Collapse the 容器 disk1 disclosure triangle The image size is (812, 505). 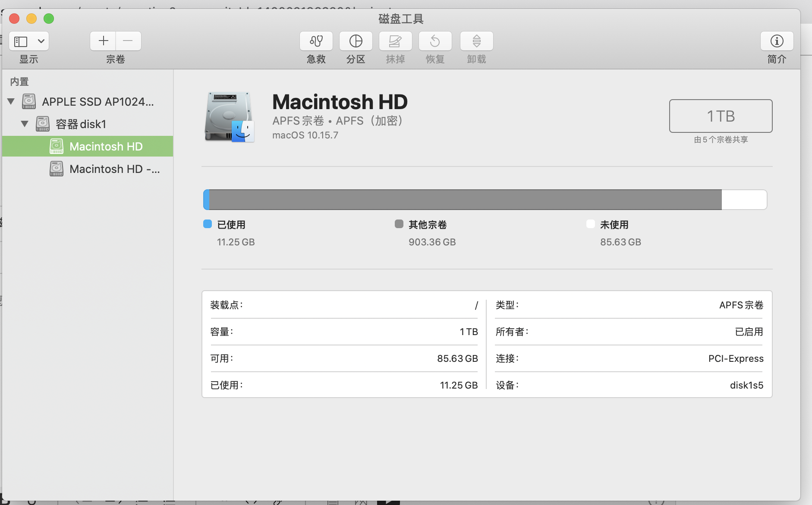point(25,124)
